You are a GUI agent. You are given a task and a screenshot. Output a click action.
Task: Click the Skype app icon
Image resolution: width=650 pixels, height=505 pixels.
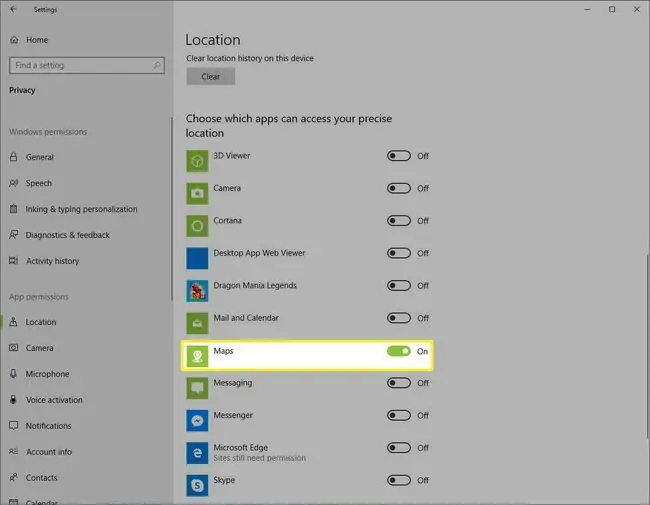tap(197, 485)
